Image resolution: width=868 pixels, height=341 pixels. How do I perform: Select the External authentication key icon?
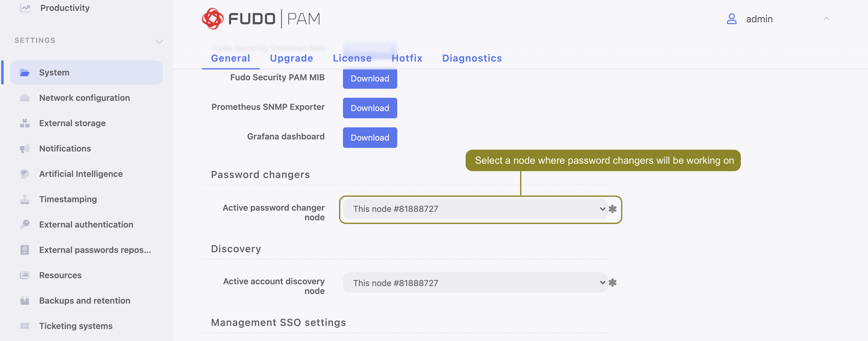[x=24, y=224]
